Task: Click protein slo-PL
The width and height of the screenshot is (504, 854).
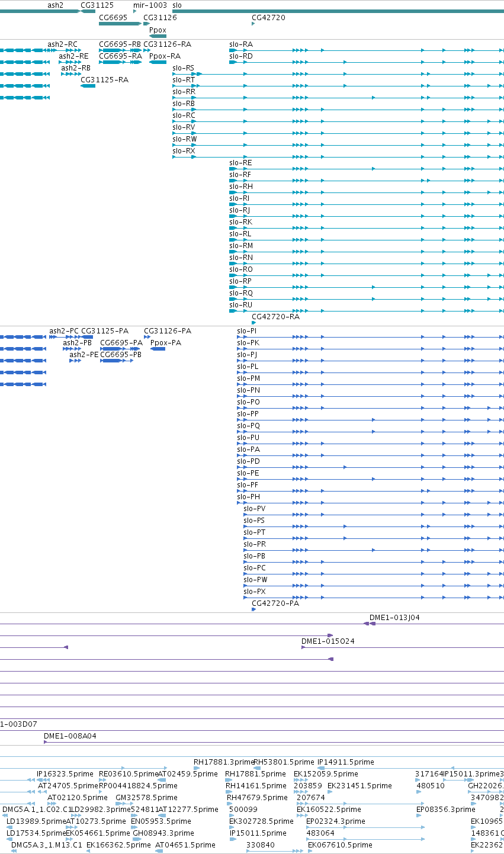Action: [248, 367]
